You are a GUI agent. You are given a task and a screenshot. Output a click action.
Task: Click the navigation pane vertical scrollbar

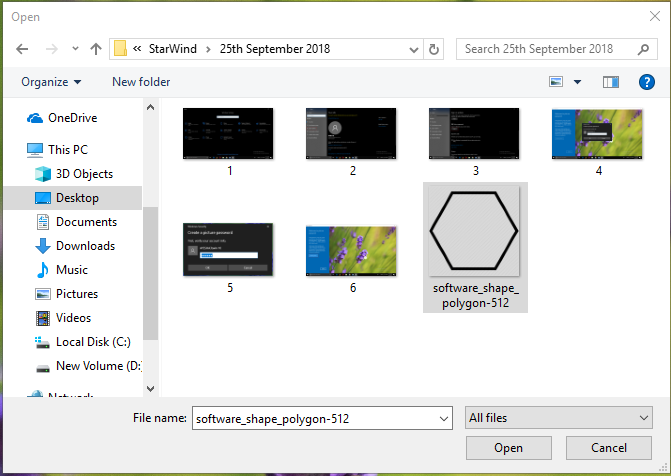pyautogui.click(x=150, y=270)
